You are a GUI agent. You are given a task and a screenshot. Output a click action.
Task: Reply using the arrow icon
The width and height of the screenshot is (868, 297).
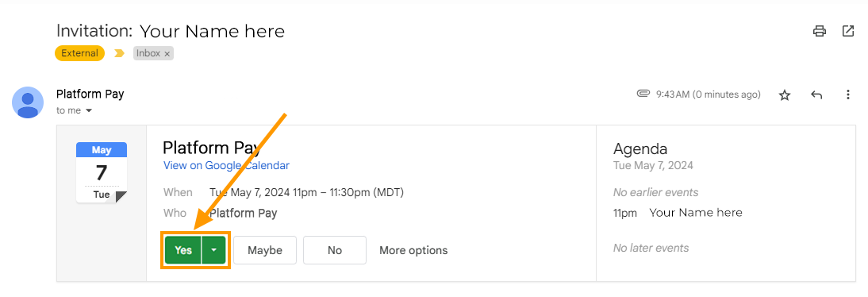coord(816,94)
